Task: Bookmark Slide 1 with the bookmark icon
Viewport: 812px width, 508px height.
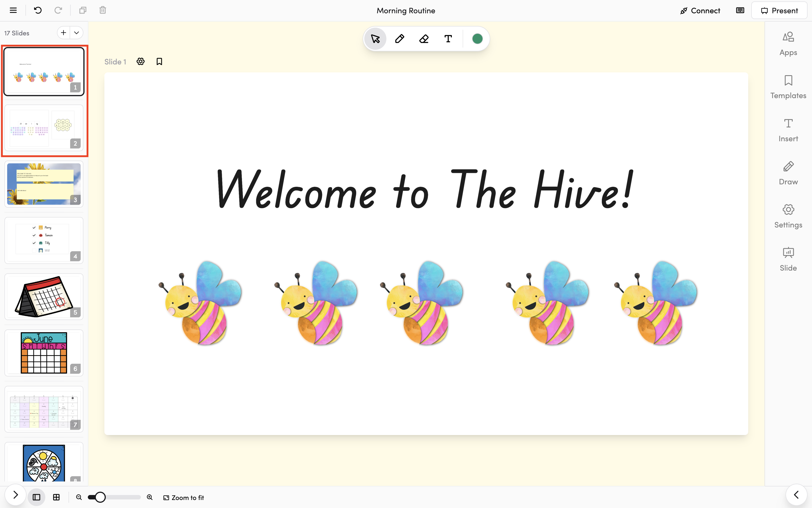Action: (159, 61)
